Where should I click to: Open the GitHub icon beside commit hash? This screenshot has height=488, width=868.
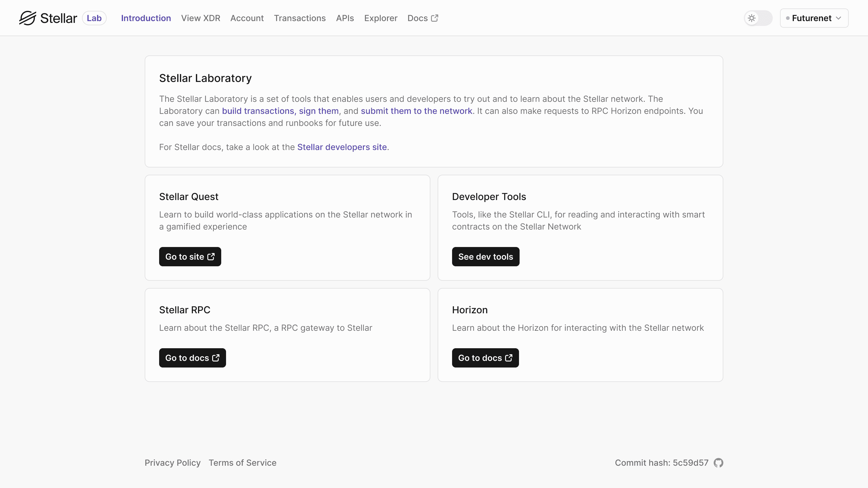click(719, 463)
